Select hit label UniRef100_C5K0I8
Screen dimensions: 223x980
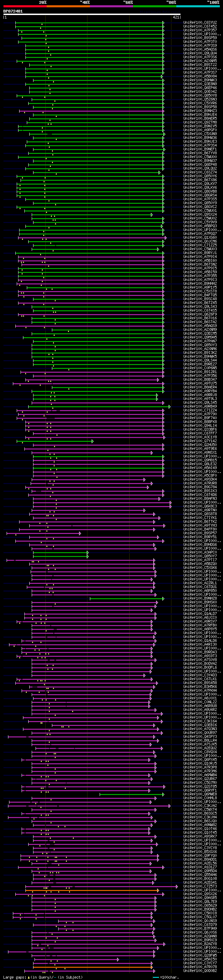tap(200, 913)
